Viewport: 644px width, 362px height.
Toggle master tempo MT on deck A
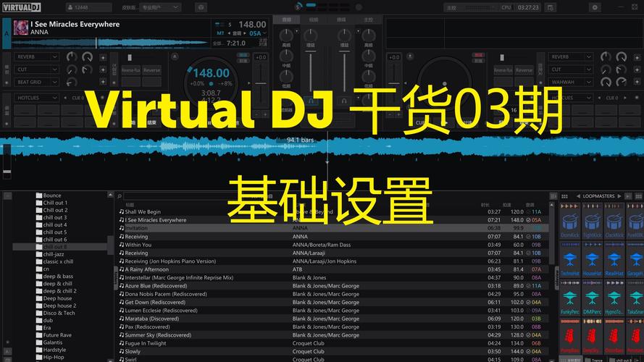[x=220, y=33]
